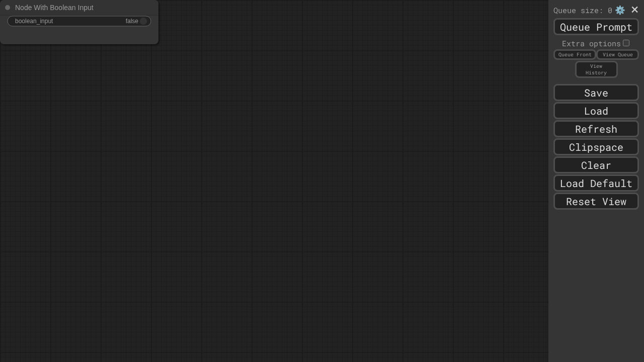Screen dimensions: 644x362
Task: Enable the Extra options checkbox
Action: [626, 43]
